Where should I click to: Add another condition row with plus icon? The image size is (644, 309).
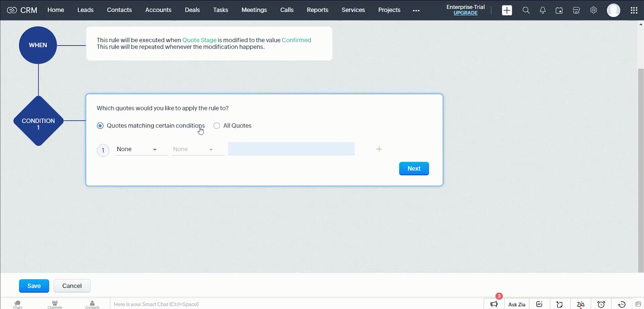(379, 149)
